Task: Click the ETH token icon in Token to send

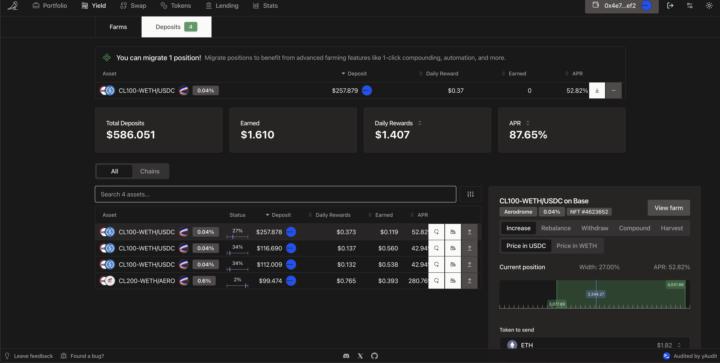Action: [512, 345]
